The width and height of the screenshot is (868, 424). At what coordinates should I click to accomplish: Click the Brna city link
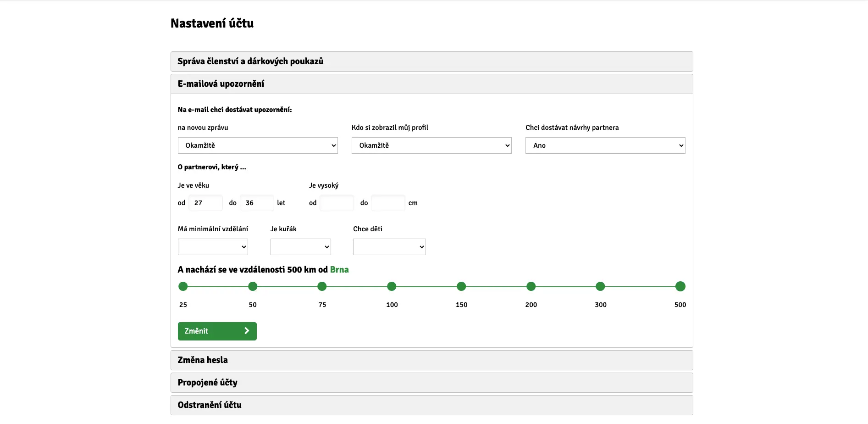pyautogui.click(x=339, y=270)
